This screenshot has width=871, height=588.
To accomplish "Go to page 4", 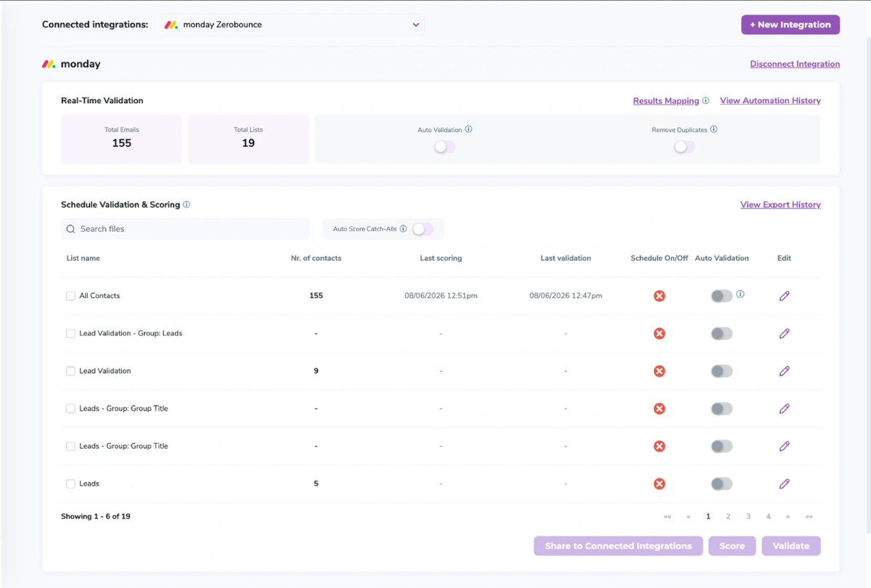I will pyautogui.click(x=768, y=517).
